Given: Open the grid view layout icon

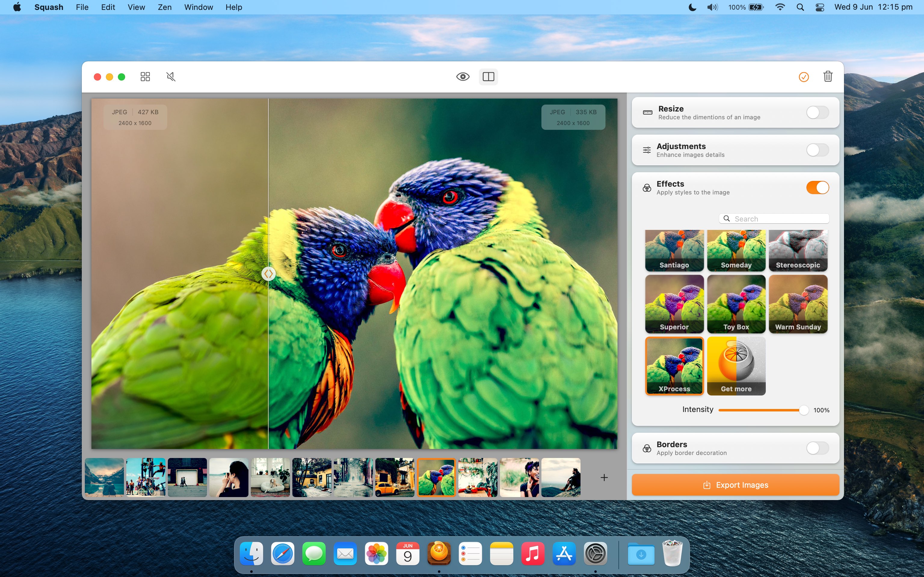Looking at the screenshot, I should click(x=145, y=77).
